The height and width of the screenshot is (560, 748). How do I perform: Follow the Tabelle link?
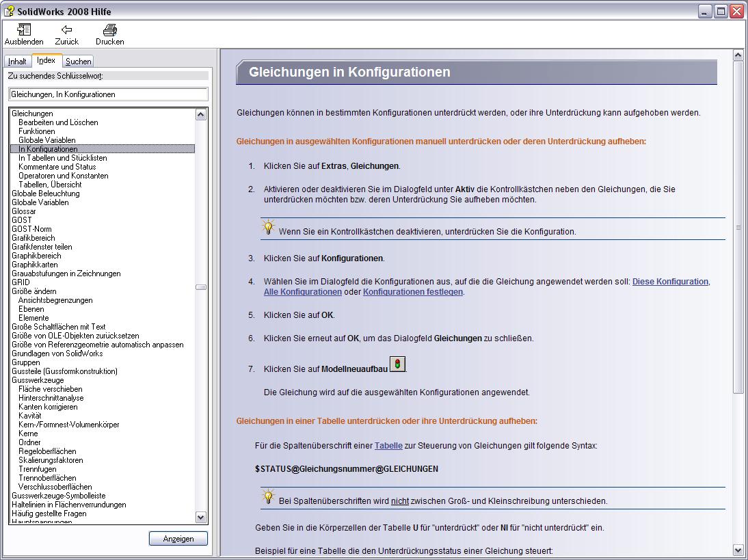[388, 446]
